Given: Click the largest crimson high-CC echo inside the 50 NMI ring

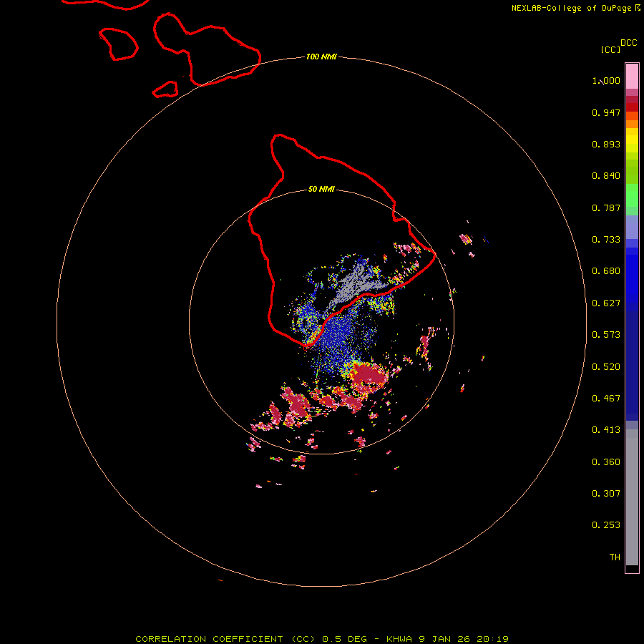Looking at the screenshot, I should tap(369, 376).
